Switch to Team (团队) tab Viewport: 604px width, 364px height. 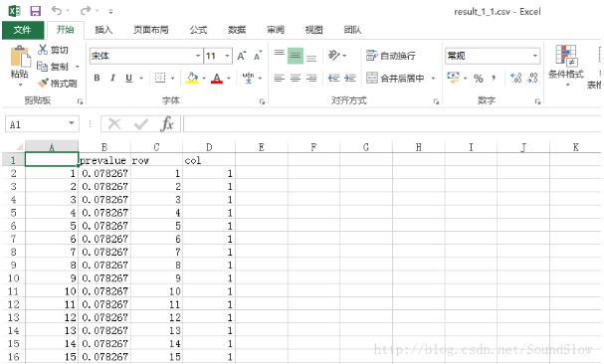click(352, 30)
